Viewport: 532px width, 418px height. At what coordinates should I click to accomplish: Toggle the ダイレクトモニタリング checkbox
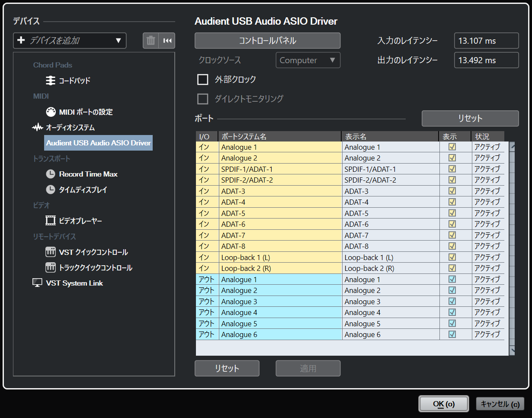(203, 99)
